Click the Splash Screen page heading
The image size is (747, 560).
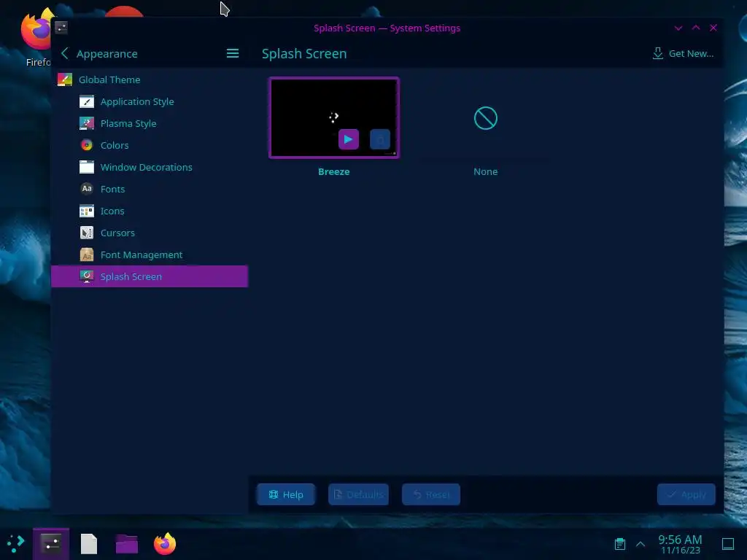click(x=304, y=54)
